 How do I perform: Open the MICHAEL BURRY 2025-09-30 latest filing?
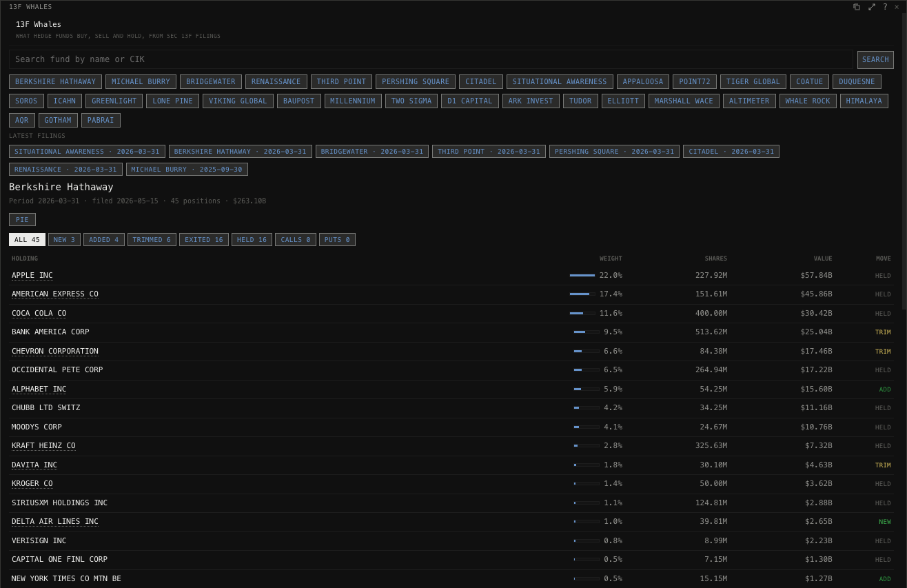point(187,170)
